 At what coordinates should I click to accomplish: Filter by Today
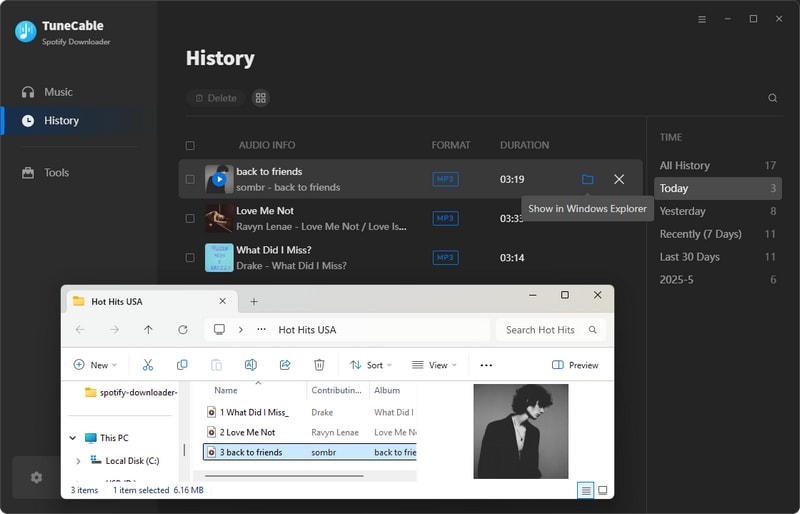[717, 188]
